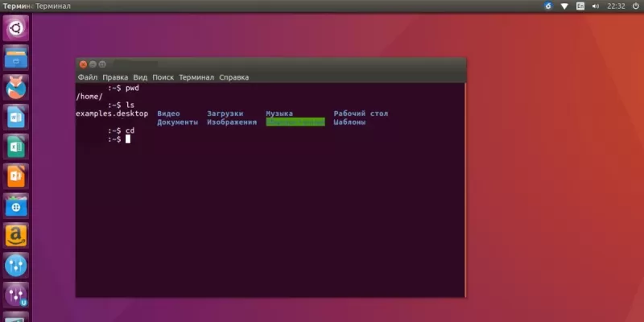Open the Files manager from the dock
This screenshot has height=322, width=644.
16,58
